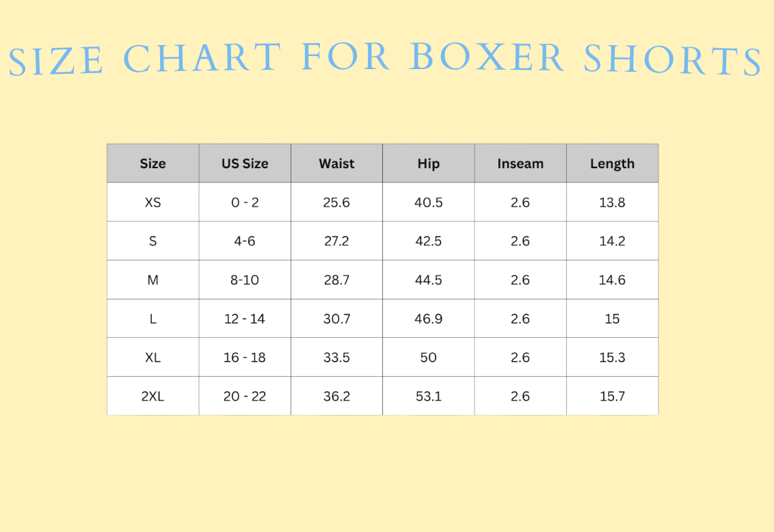
Task: Select the US size 20 - 22 cell
Action: pos(245,397)
